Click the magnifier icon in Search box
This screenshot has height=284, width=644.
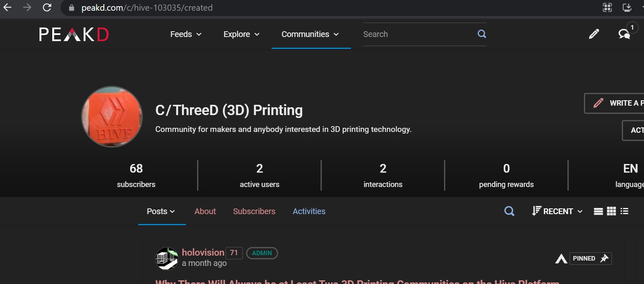click(482, 34)
